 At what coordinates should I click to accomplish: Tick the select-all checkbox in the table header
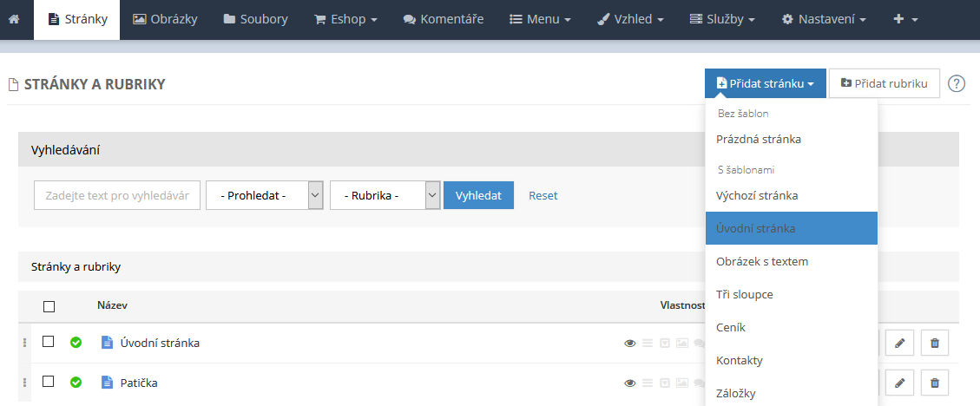[x=49, y=305]
